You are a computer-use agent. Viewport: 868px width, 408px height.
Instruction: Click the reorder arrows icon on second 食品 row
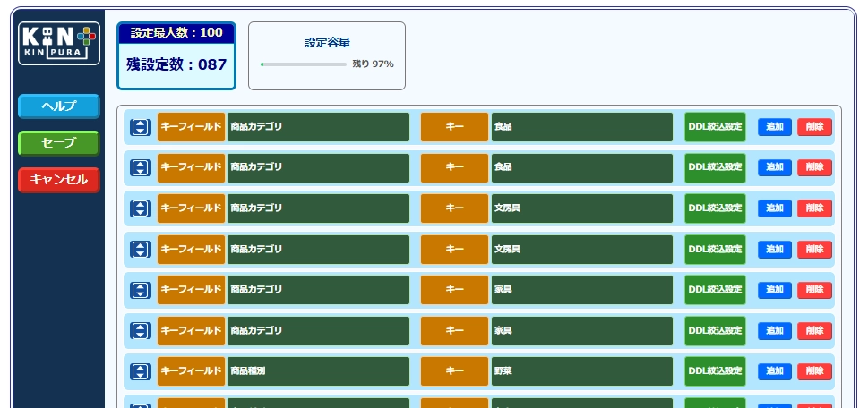pyautogui.click(x=141, y=167)
